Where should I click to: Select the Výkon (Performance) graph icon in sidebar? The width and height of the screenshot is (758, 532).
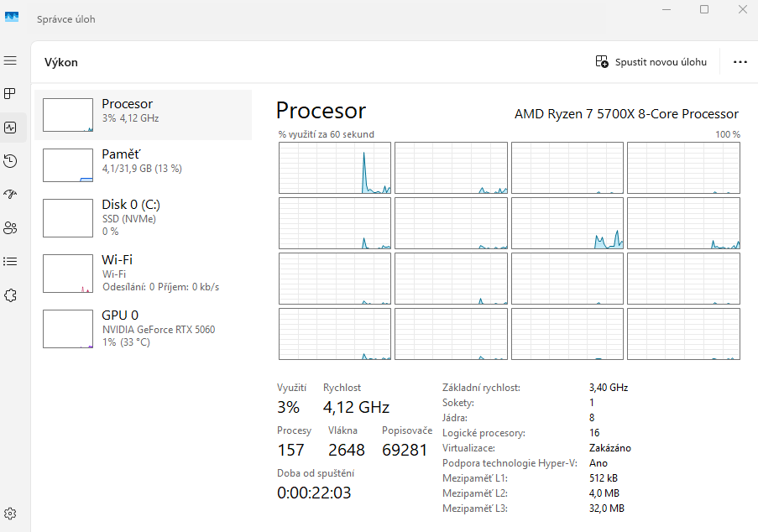tap(11, 127)
